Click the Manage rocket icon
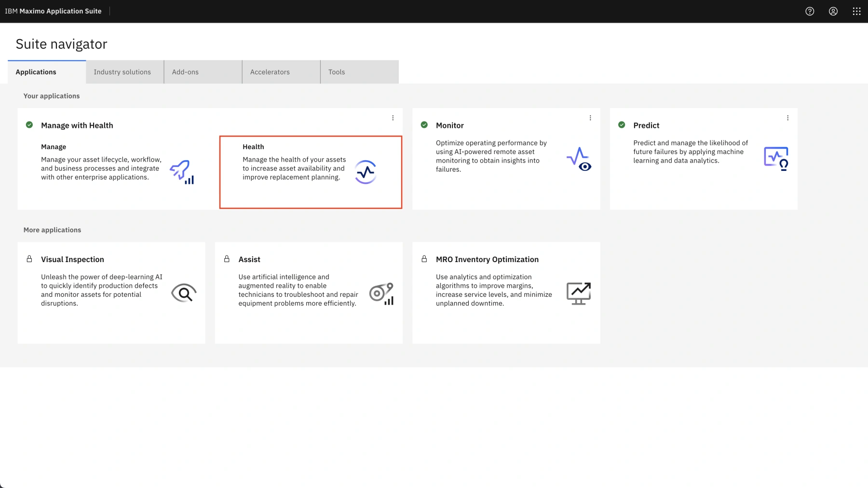 [x=182, y=172]
